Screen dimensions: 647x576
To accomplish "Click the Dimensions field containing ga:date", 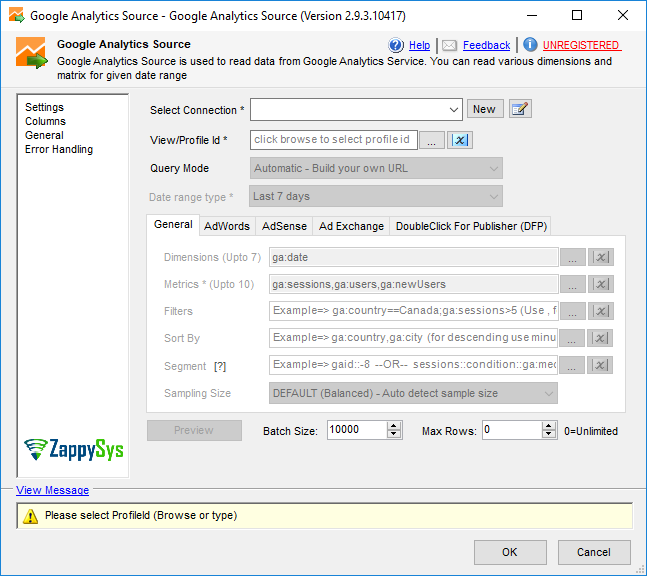I will click(x=413, y=257).
